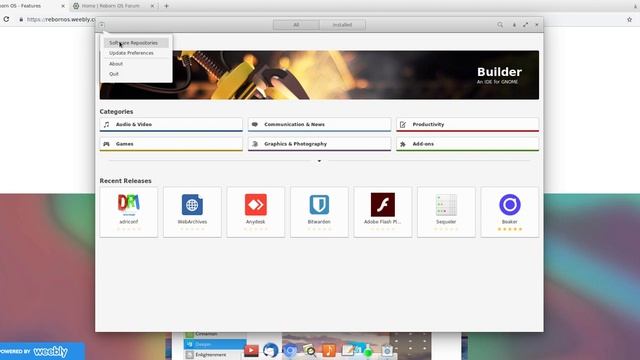Switch to the All view

click(x=296, y=25)
